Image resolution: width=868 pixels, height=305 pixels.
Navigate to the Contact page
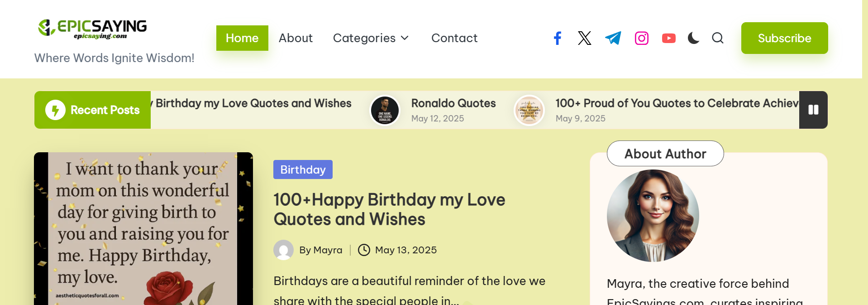tap(454, 38)
